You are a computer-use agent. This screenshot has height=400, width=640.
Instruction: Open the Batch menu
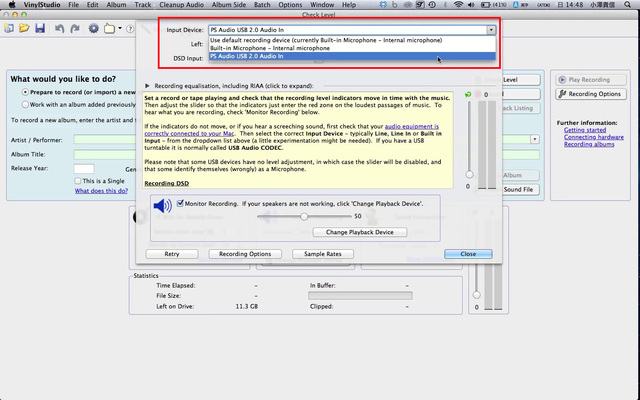pos(262,5)
